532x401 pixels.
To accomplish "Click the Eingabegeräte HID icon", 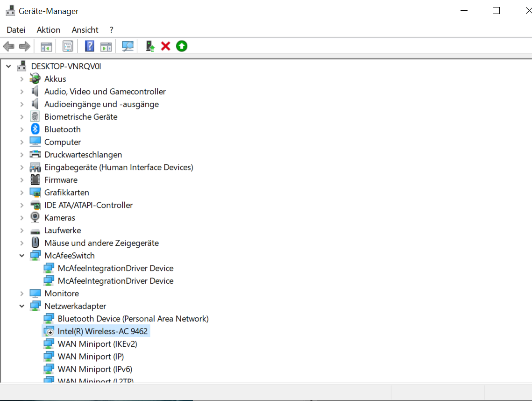I will point(35,167).
